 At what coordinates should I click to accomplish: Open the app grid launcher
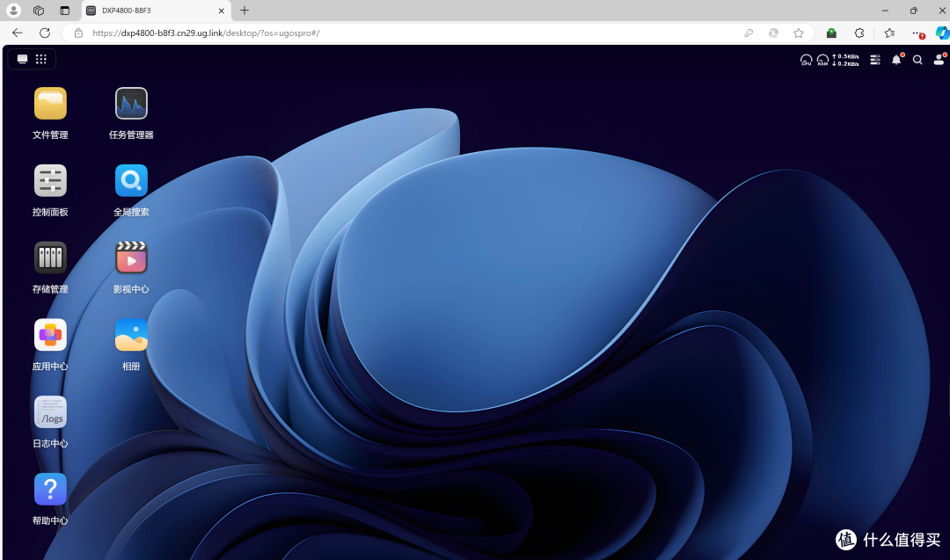pos(41,59)
